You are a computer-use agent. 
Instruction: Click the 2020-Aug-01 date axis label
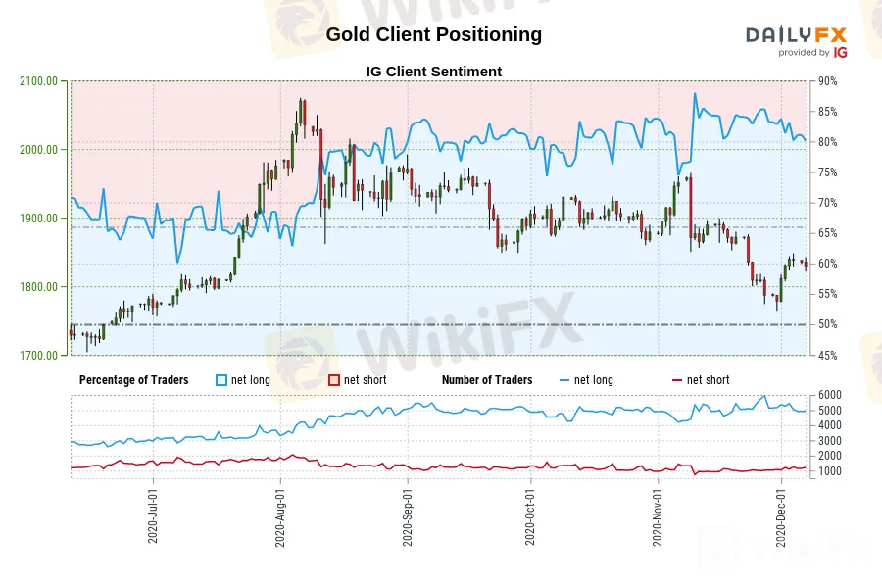(x=281, y=516)
